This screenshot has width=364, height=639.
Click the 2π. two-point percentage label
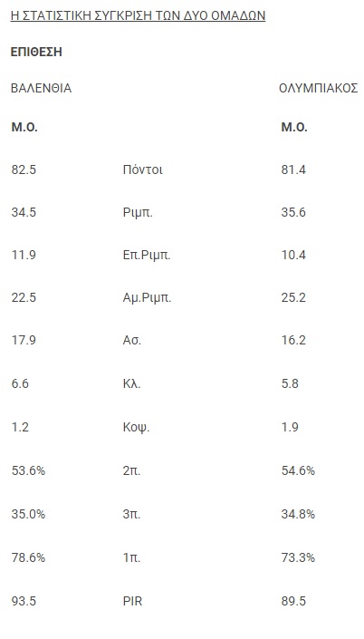[131, 470]
